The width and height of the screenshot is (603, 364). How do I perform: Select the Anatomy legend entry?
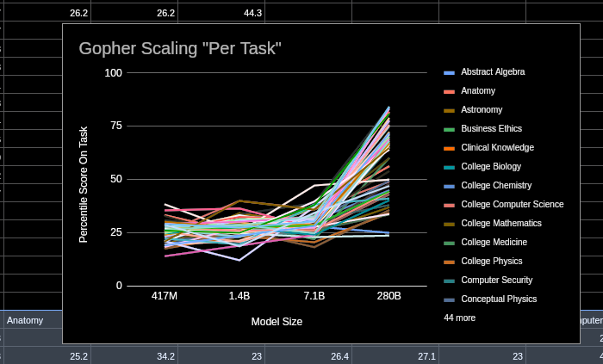pyautogui.click(x=478, y=91)
